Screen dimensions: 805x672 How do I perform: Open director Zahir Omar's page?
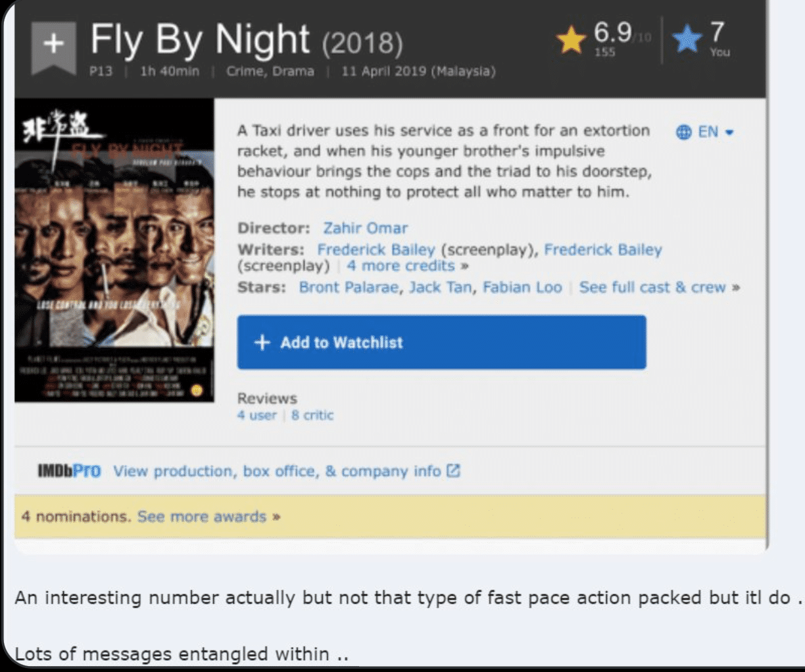(x=365, y=228)
